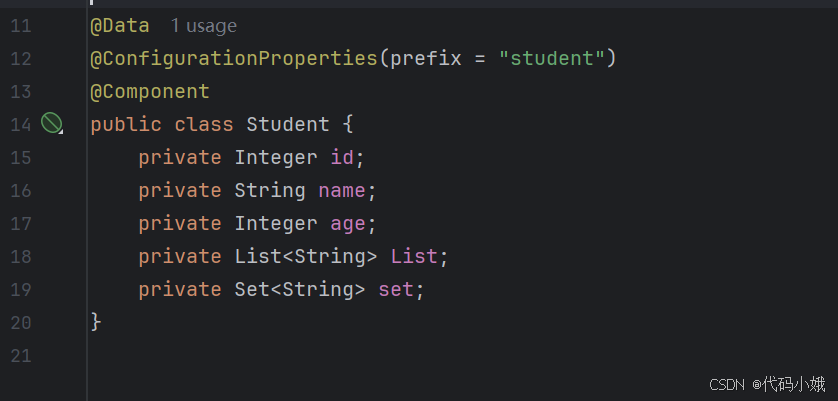Image resolution: width=838 pixels, height=401 pixels.
Task: Click the '1 usage' inlay hint
Action: point(203,25)
